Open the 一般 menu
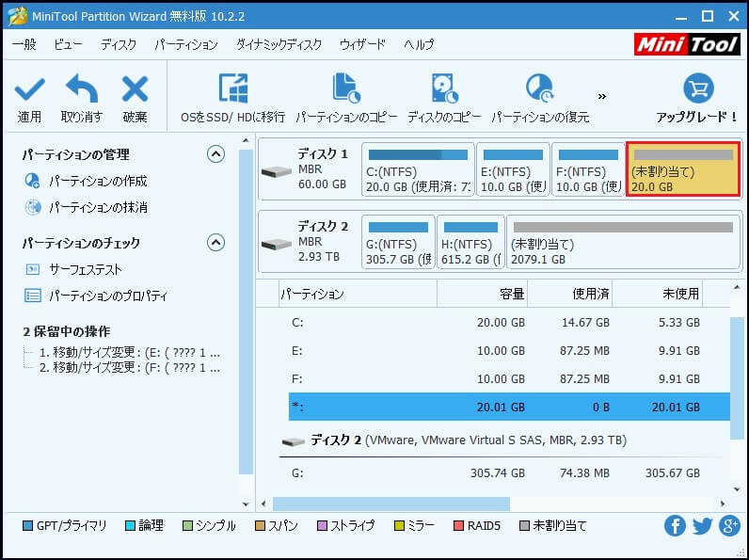The height and width of the screenshot is (560, 749). pos(24,44)
